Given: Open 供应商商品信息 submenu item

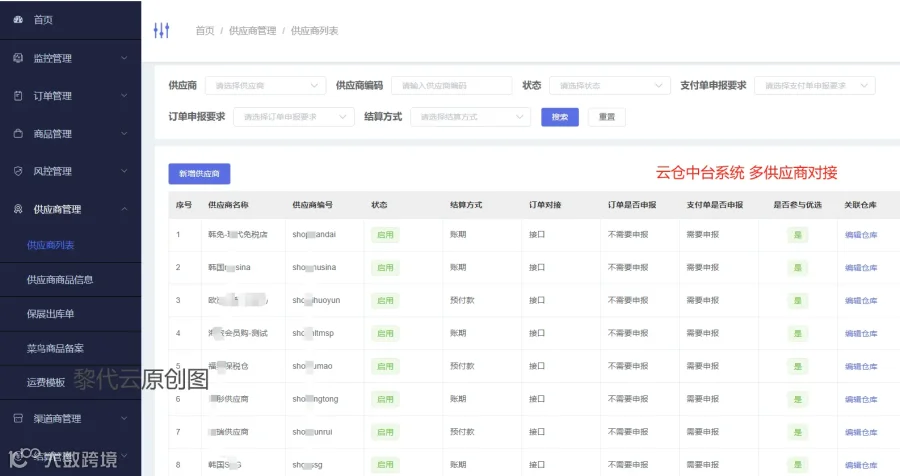Looking at the screenshot, I should (60, 280).
